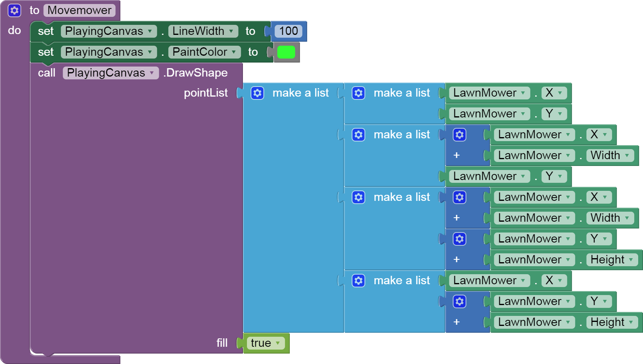Open the Y property dropdown in the first list
This screenshot has height=364, width=643.
tap(554, 114)
